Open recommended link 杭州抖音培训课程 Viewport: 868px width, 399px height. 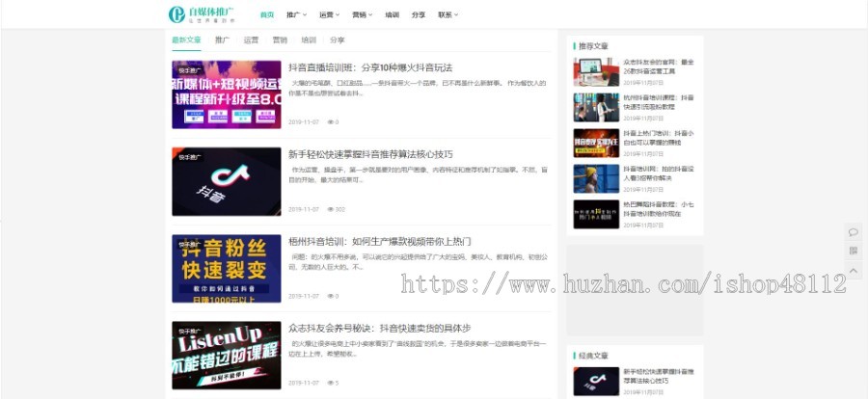click(658, 102)
